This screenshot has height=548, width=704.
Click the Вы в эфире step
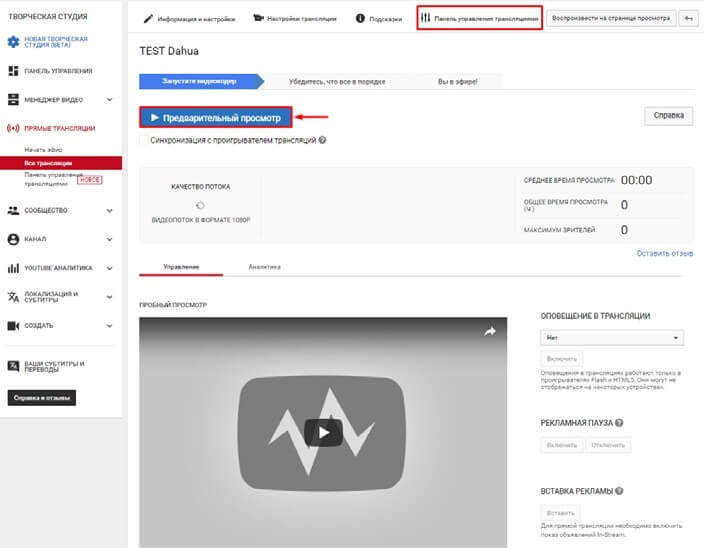point(458,82)
